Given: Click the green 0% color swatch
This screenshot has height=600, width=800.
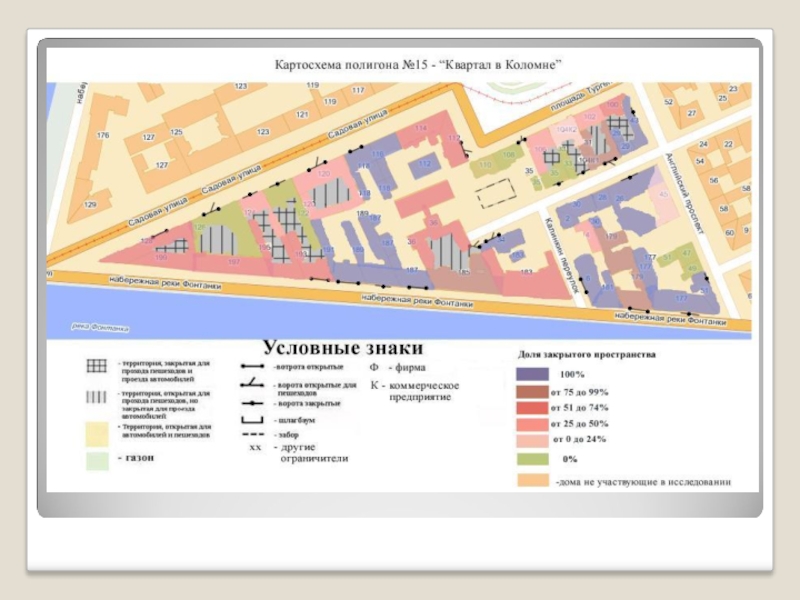Looking at the screenshot, I should point(533,459).
